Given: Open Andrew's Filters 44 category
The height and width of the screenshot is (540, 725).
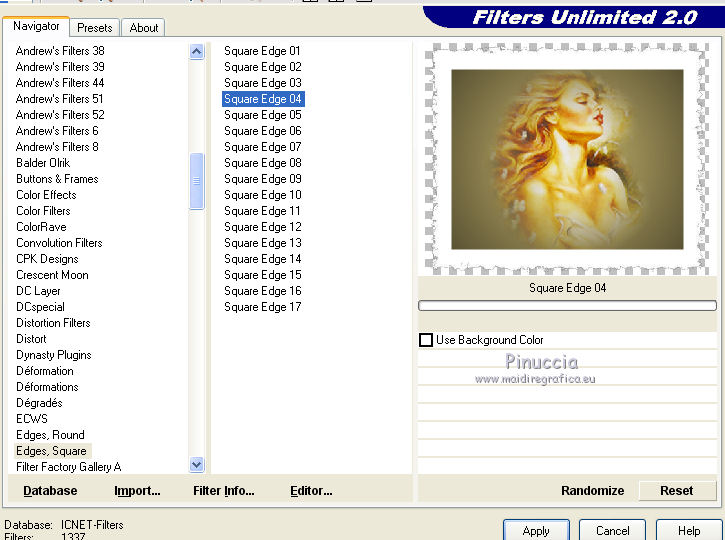Looking at the screenshot, I should [x=60, y=83].
